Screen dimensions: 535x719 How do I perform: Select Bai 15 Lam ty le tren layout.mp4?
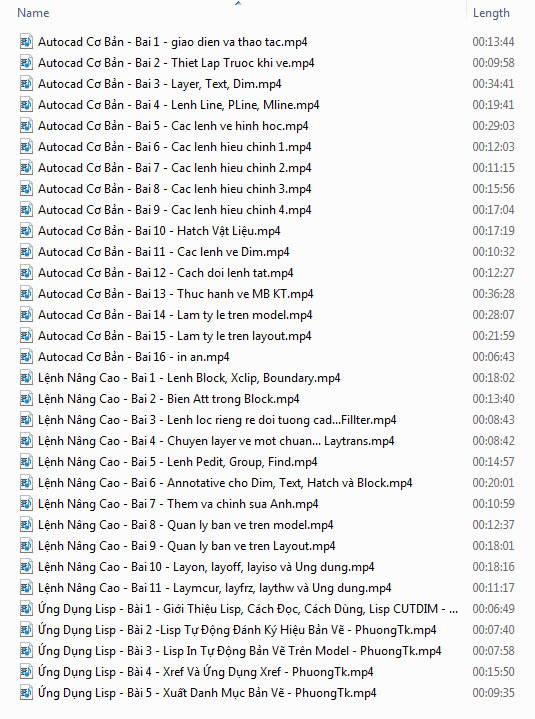coord(175,336)
